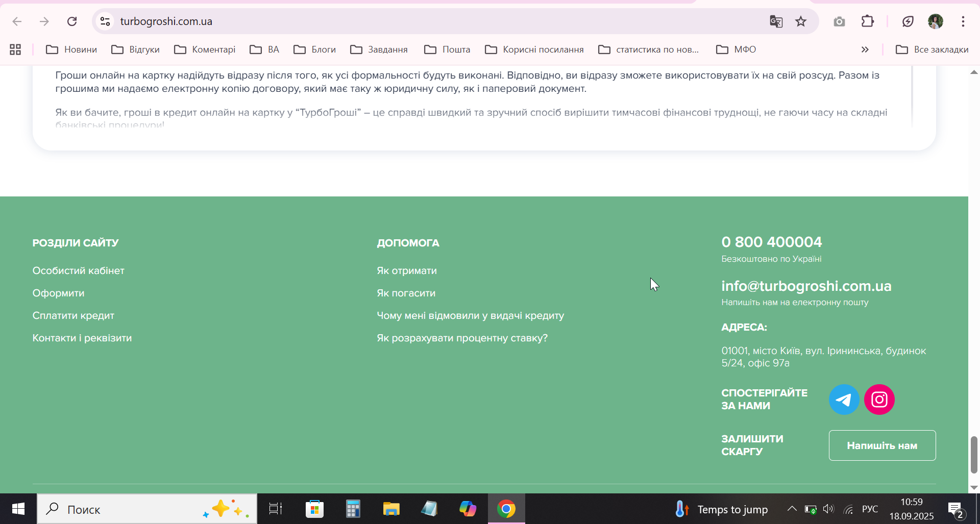Open the extensions puzzle icon
Screen dimensions: 980x524
868,21
